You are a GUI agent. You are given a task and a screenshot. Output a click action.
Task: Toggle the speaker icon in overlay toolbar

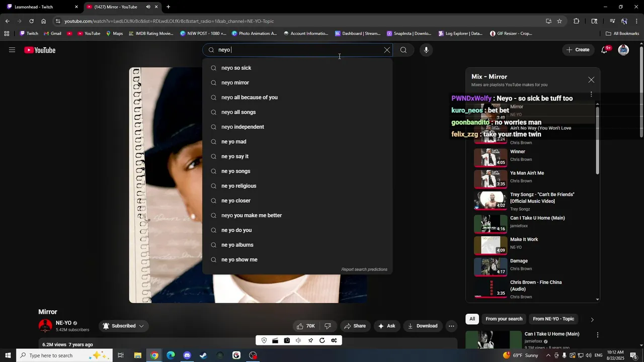298,340
